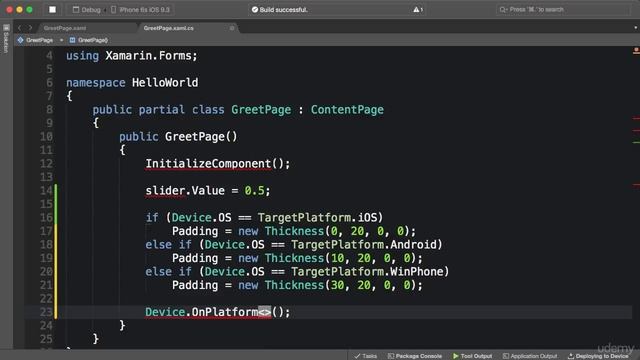
Task: Open the Debug configuration selector
Action: click(87, 10)
